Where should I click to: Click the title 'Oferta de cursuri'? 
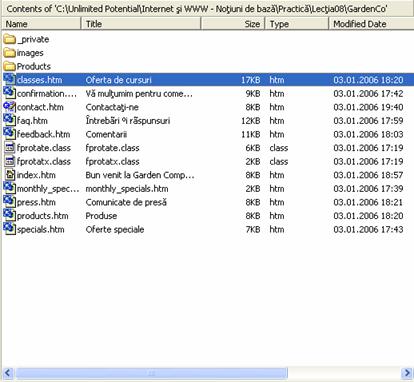(118, 80)
